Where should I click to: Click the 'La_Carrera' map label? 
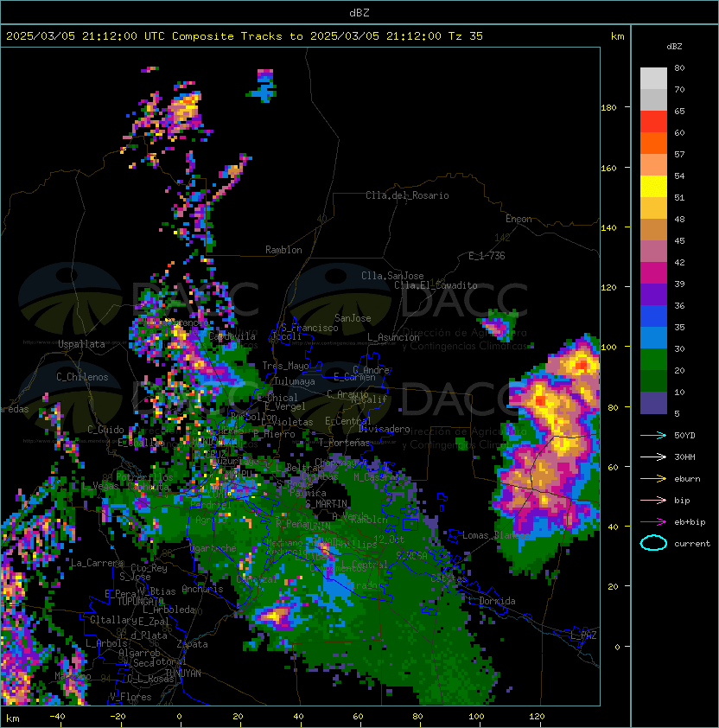98,563
